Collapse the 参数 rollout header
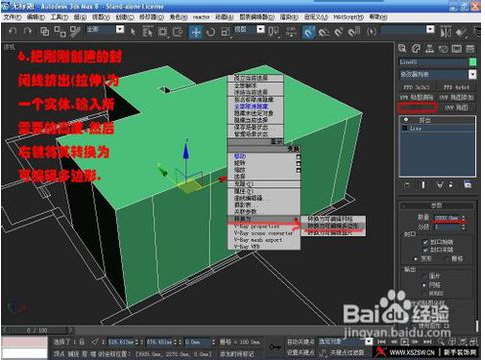Screen dimensions: 485x360 (x=437, y=205)
